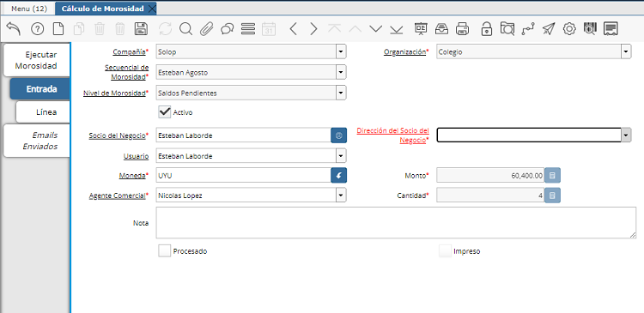Open the Emails Enviados side tab
The height and width of the screenshot is (313, 644).
click(38, 141)
